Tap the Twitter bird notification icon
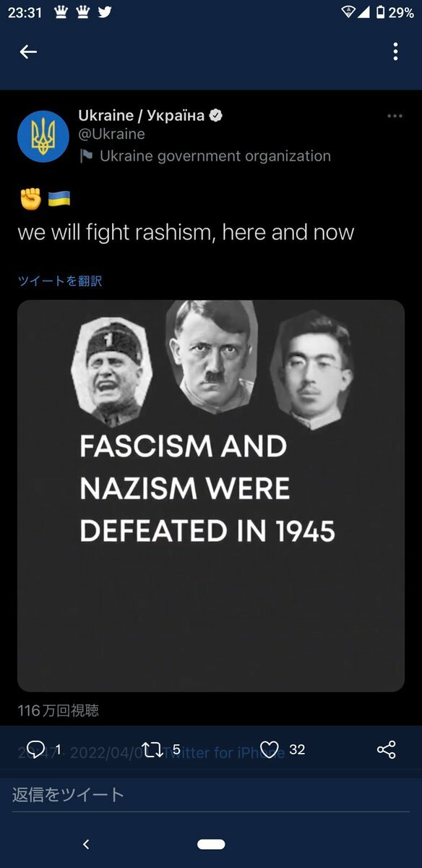Image resolution: width=422 pixels, height=868 pixels. [x=105, y=12]
